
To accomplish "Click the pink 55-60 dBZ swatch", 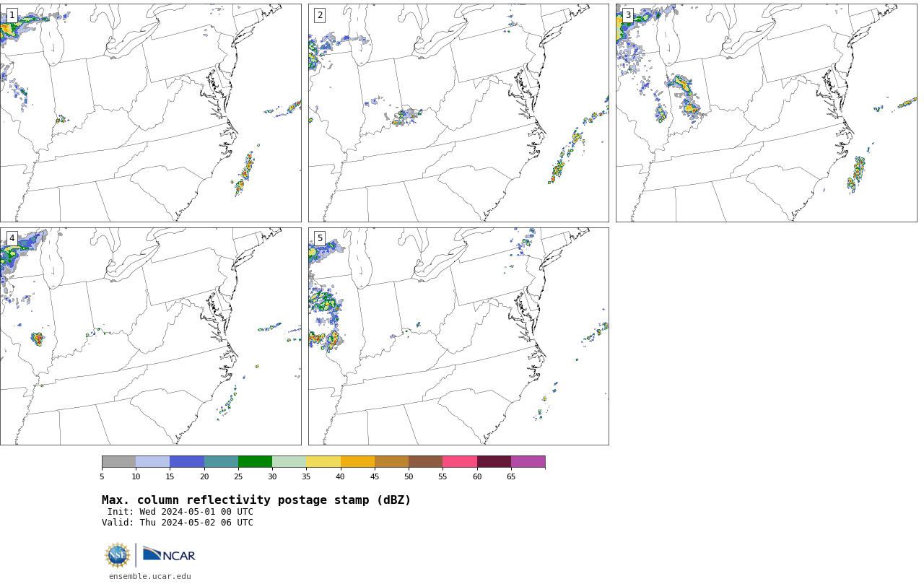I will pyautogui.click(x=460, y=462).
